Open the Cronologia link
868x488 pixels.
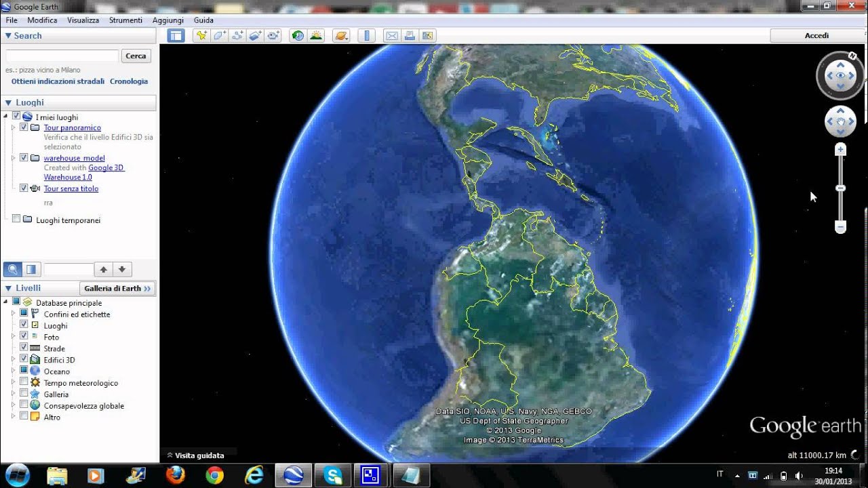click(x=129, y=81)
